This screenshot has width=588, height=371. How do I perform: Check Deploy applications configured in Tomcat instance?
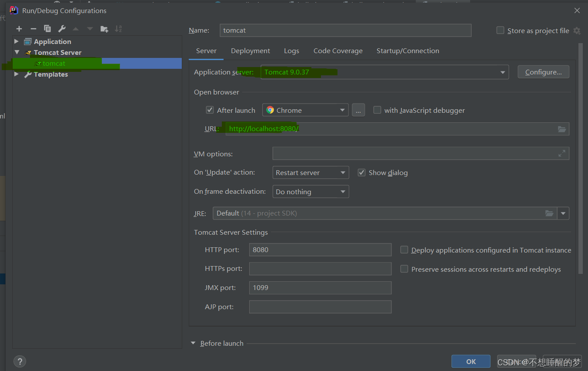click(404, 250)
